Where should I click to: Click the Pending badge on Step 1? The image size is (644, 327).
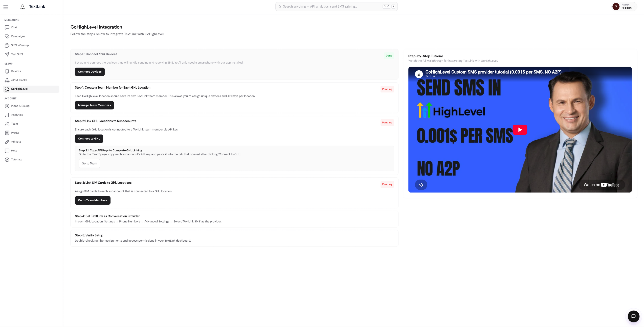pyautogui.click(x=387, y=89)
